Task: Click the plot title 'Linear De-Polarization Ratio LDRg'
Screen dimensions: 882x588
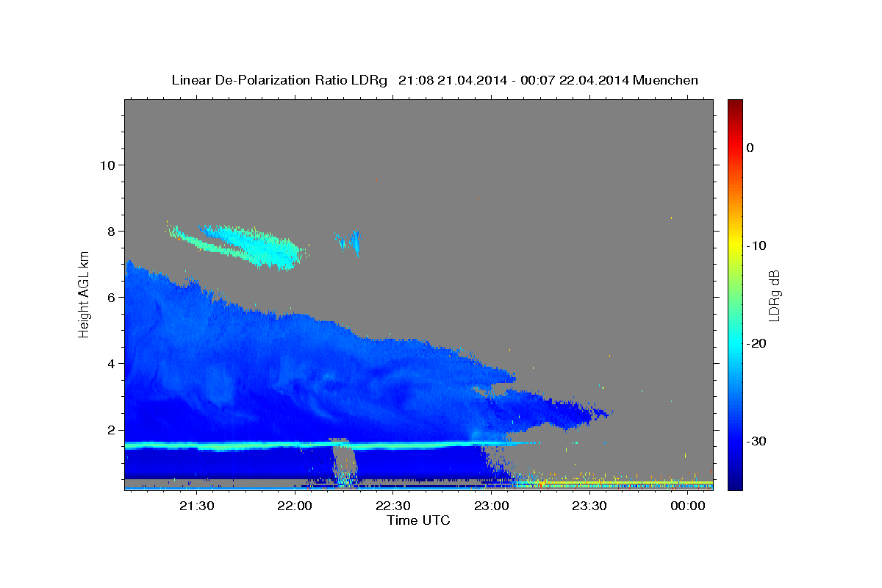Action: click(x=279, y=80)
